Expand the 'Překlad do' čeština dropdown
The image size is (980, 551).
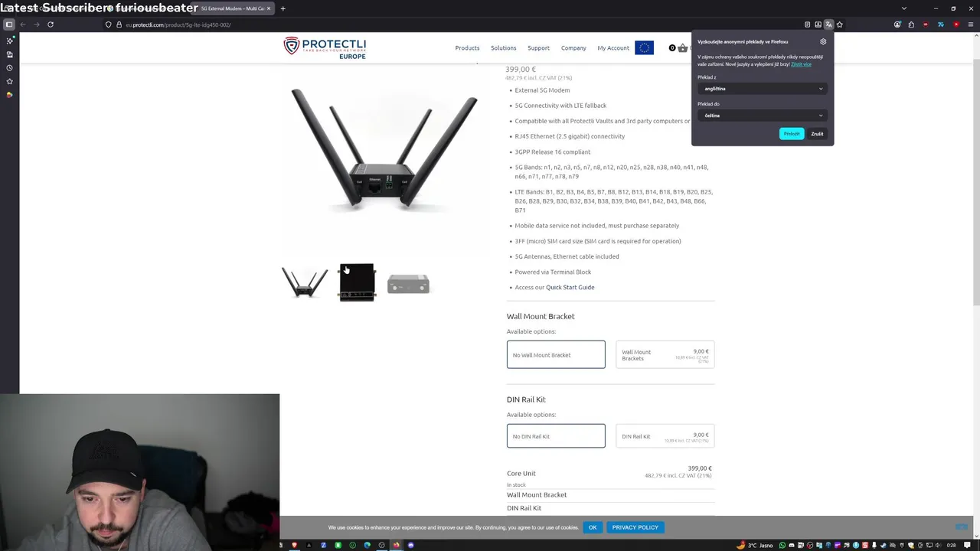[763, 116]
